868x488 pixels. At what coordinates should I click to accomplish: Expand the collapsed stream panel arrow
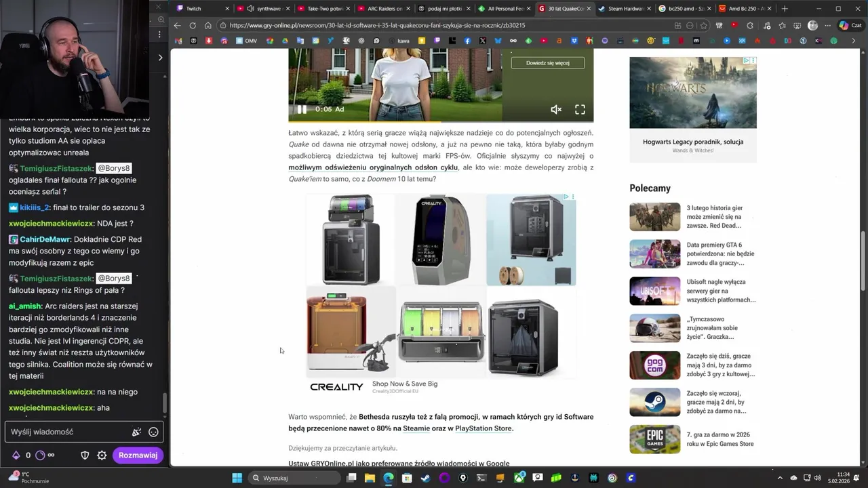pos(160,58)
